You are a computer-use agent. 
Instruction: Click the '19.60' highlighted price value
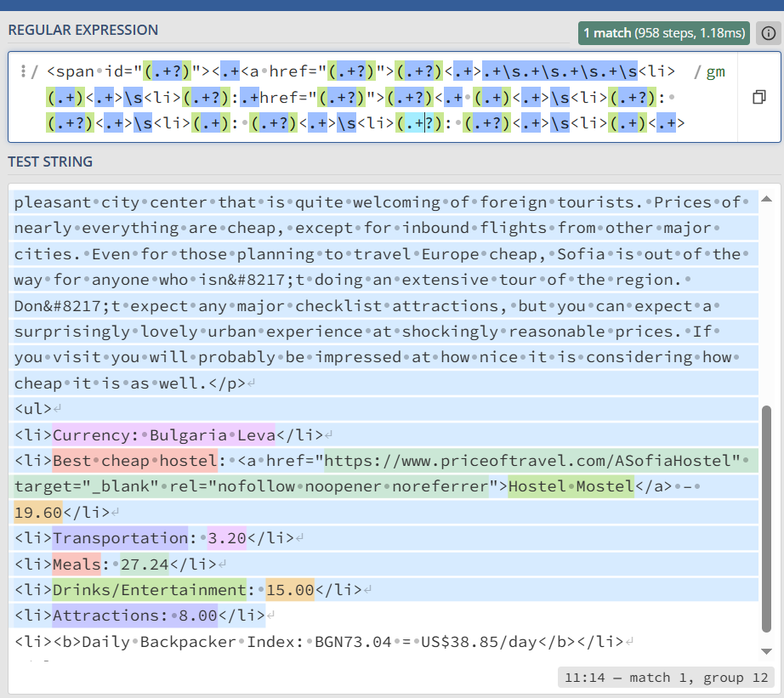[38, 512]
